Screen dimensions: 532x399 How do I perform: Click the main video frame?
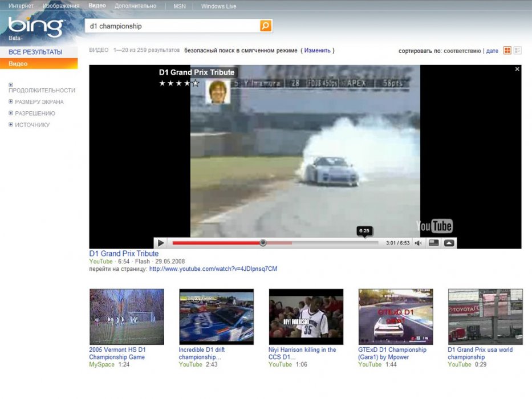[x=305, y=151]
